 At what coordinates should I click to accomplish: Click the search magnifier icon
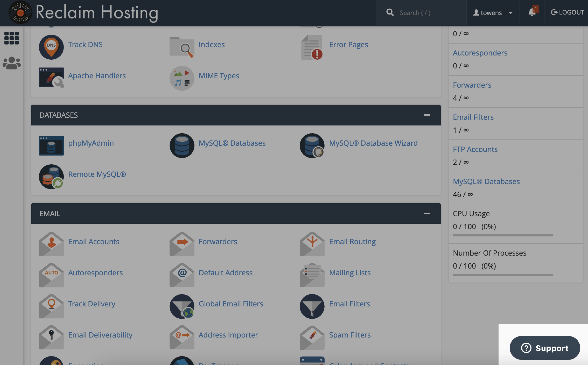390,12
